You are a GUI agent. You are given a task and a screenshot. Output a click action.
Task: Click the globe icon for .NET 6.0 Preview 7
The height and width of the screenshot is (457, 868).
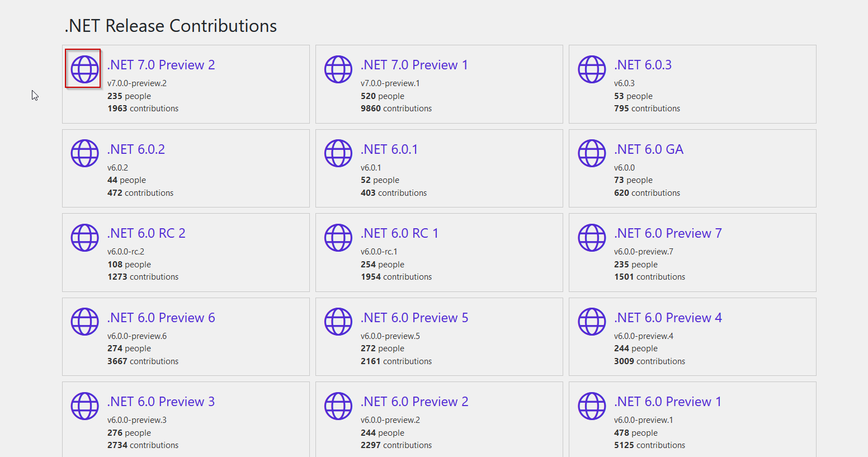pyautogui.click(x=592, y=237)
